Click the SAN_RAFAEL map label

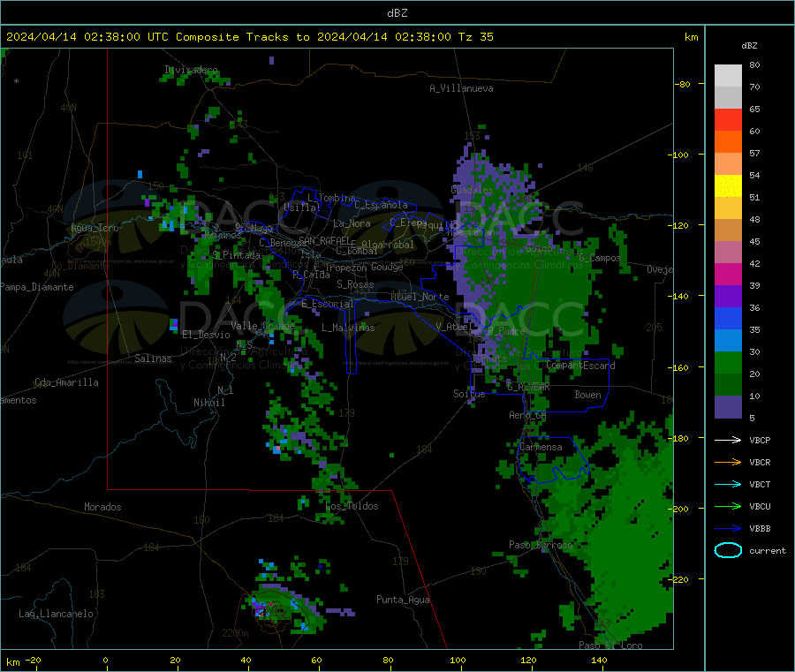click(324, 240)
